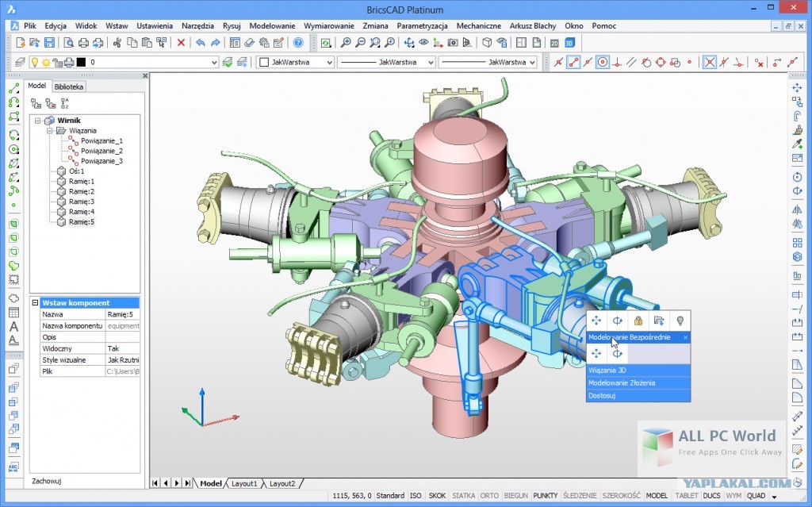
Task: Collapse the Wstaw komponent properties section
Action: click(35, 303)
